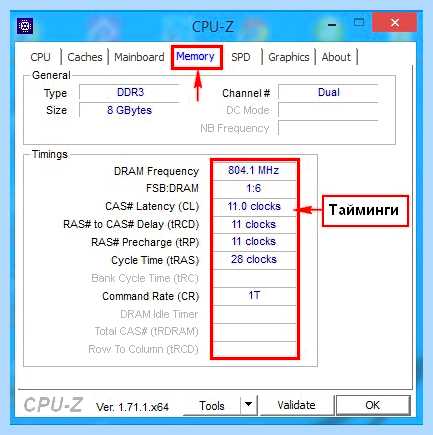Screen dimensions: 433x435
Task: Go to the SPD tab
Action: [x=241, y=57]
